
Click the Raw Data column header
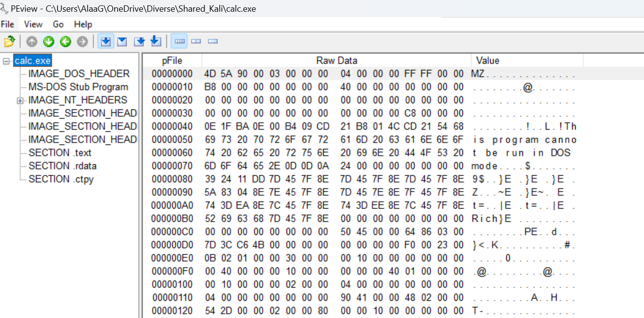click(x=336, y=60)
